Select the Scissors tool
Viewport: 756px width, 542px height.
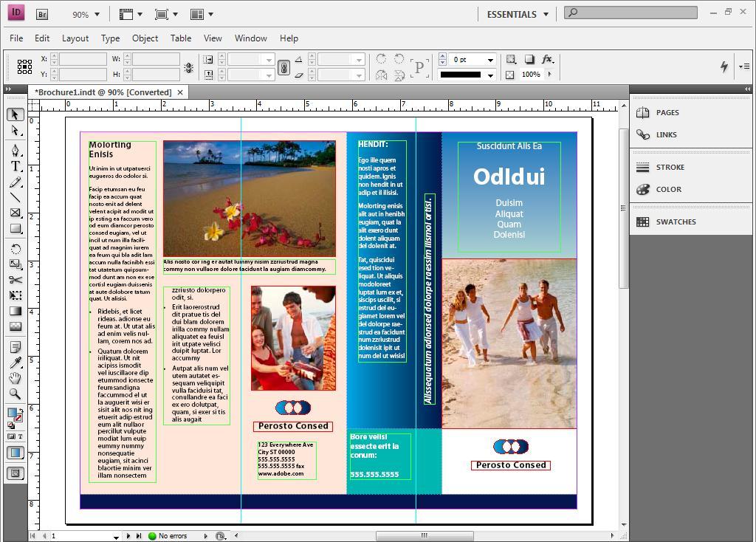(x=14, y=280)
